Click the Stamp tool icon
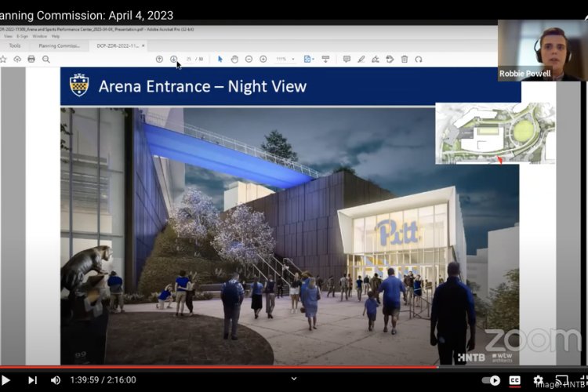 [x=390, y=60]
